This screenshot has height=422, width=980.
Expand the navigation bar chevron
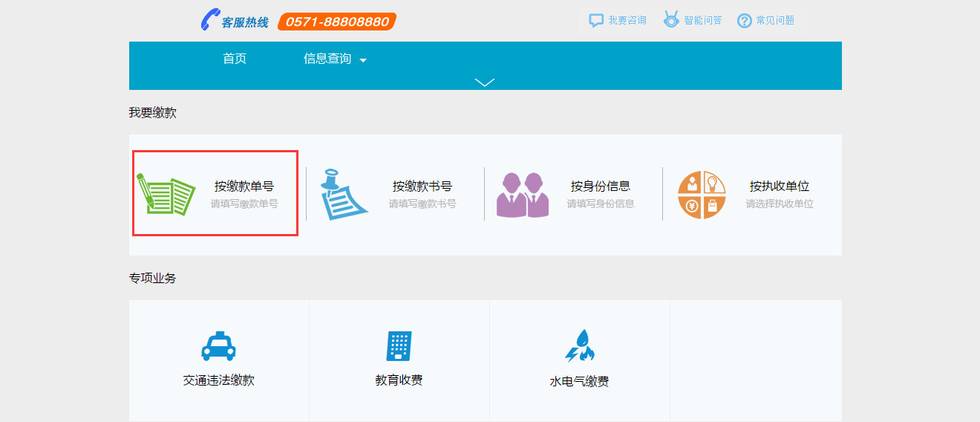pos(485,82)
